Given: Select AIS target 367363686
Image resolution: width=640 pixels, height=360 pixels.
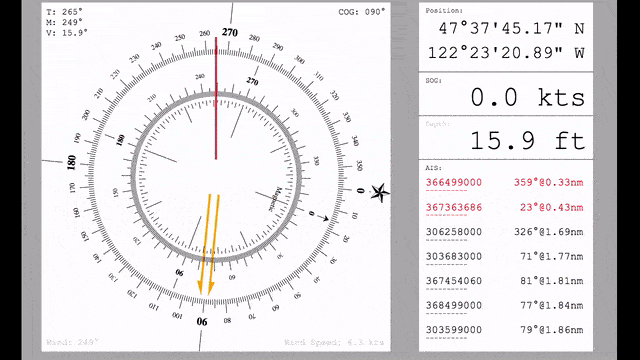Looking at the screenshot, I should (504, 207).
